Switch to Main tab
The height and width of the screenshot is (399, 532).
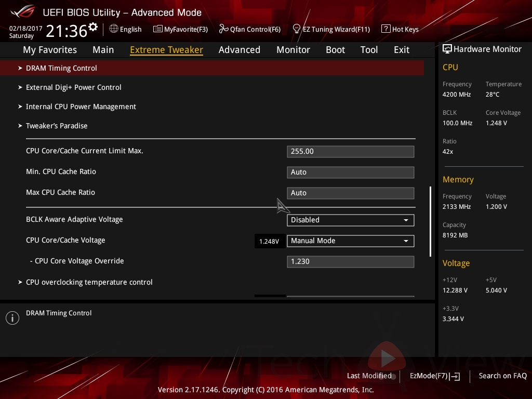pyautogui.click(x=103, y=50)
